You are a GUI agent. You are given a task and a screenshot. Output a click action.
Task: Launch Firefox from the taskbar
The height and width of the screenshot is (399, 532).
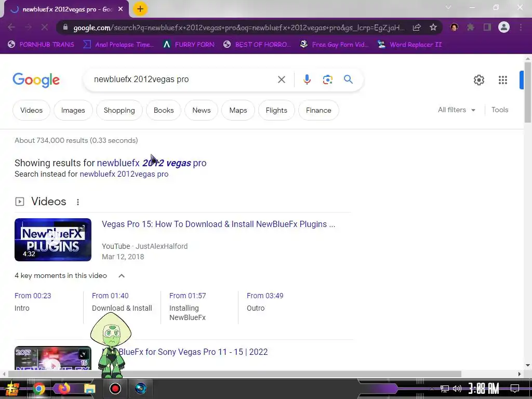pos(64,389)
